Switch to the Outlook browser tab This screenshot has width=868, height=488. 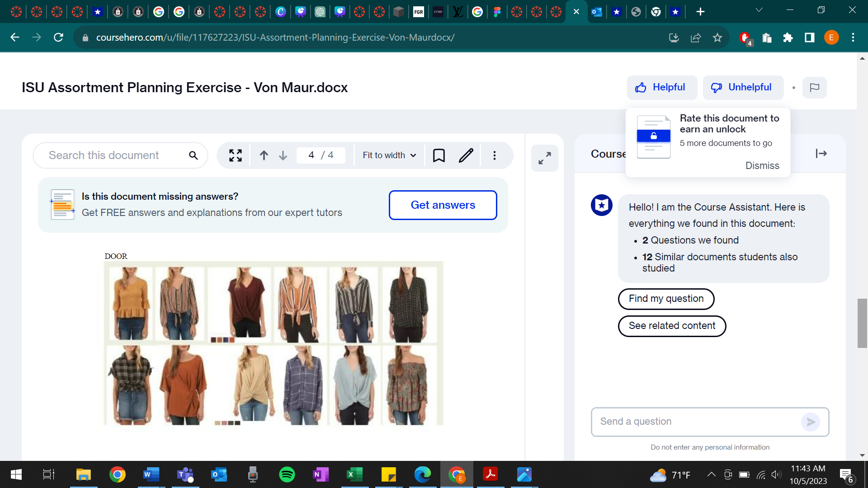[596, 12]
